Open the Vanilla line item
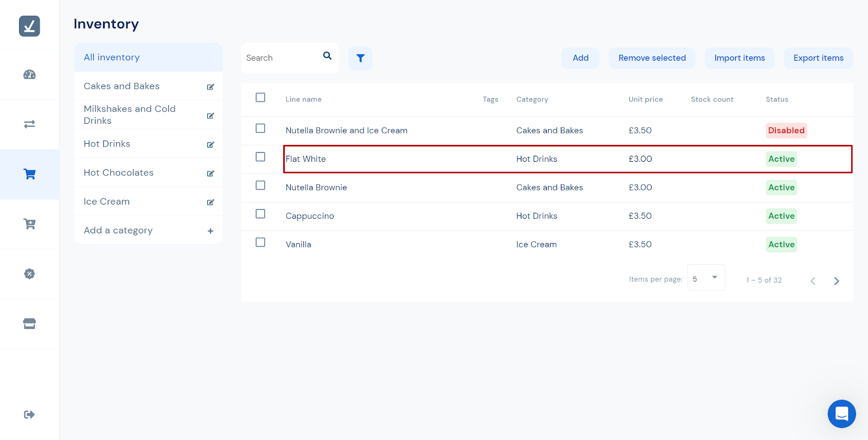This screenshot has width=868, height=440. click(298, 245)
